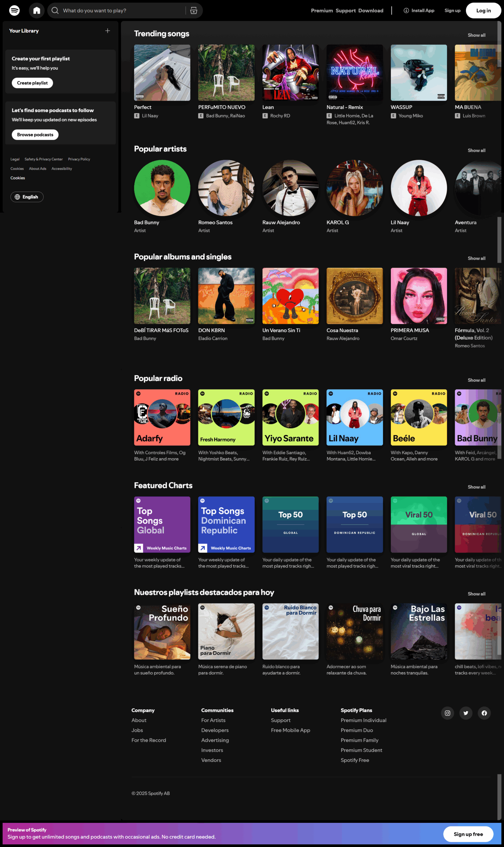504x847 pixels.
Task: Click the explicit badge next to Rochy RD
Action: [265, 116]
